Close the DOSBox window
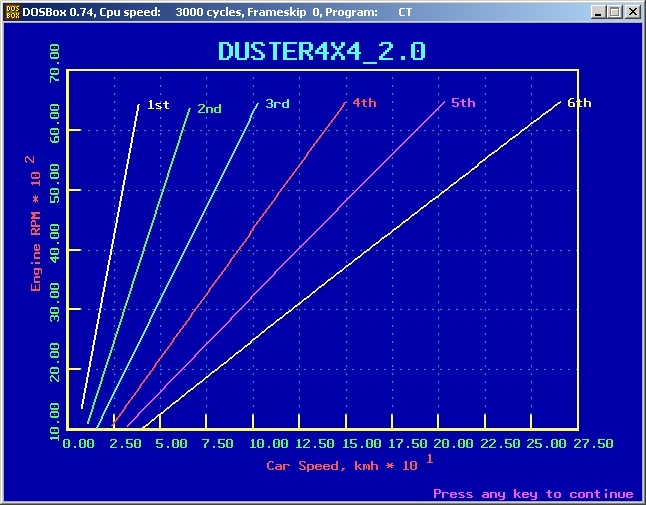This screenshot has width=646, height=505. pyautogui.click(x=632, y=12)
